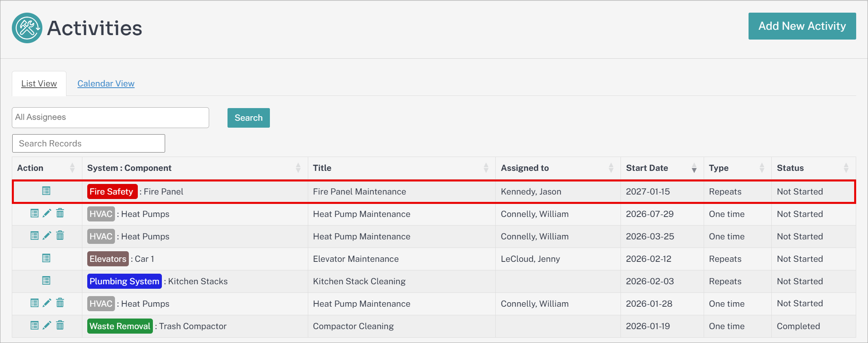This screenshot has width=868, height=343.
Task: Click the brown Elevators system tag
Action: [x=108, y=259]
